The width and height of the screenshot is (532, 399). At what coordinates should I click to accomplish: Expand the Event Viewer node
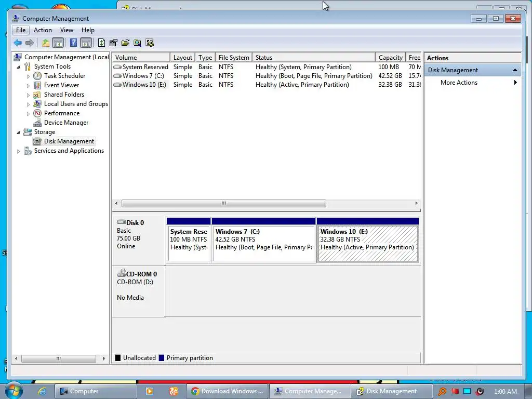pyautogui.click(x=28, y=86)
